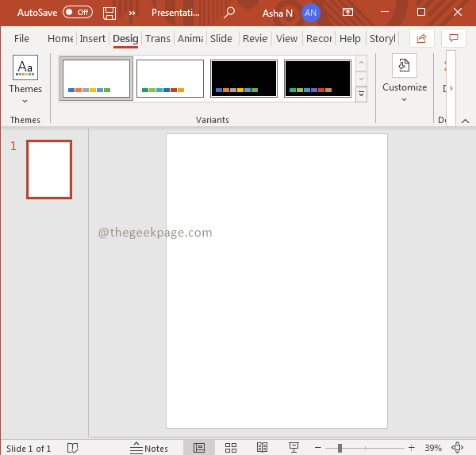Open the Customize dropdown
The width and height of the screenshot is (476, 455).
tap(405, 79)
